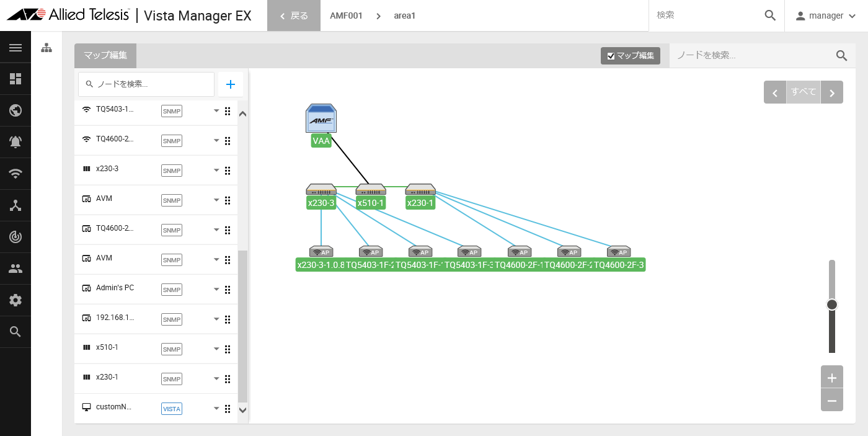Screen dimensions: 868x436
Task: Click scroll up arrow of node list
Action: (242, 114)
